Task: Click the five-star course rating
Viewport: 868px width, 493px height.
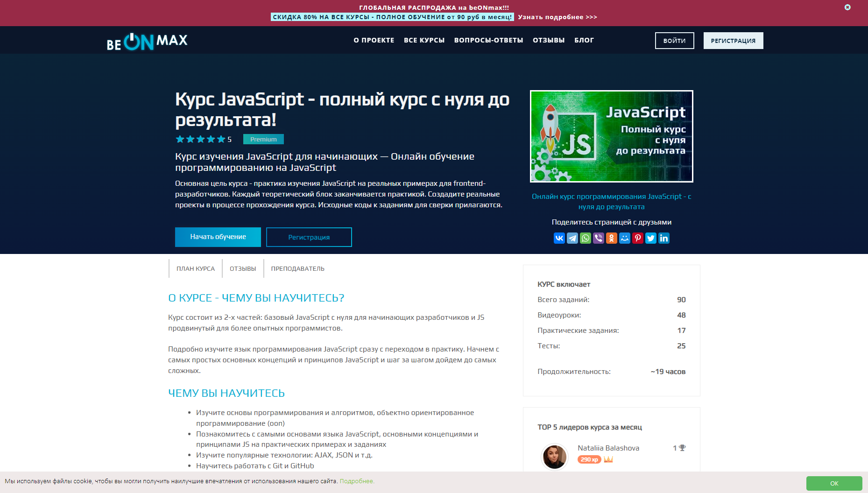Action: (200, 139)
